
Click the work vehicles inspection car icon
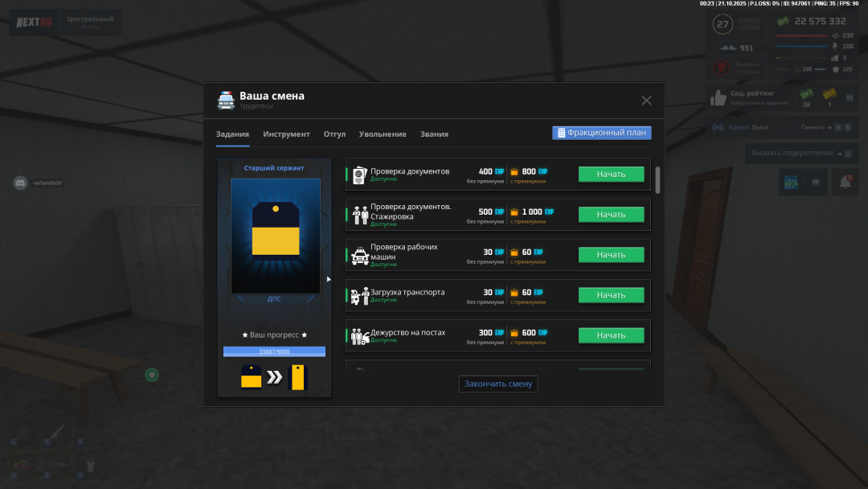[x=359, y=255]
